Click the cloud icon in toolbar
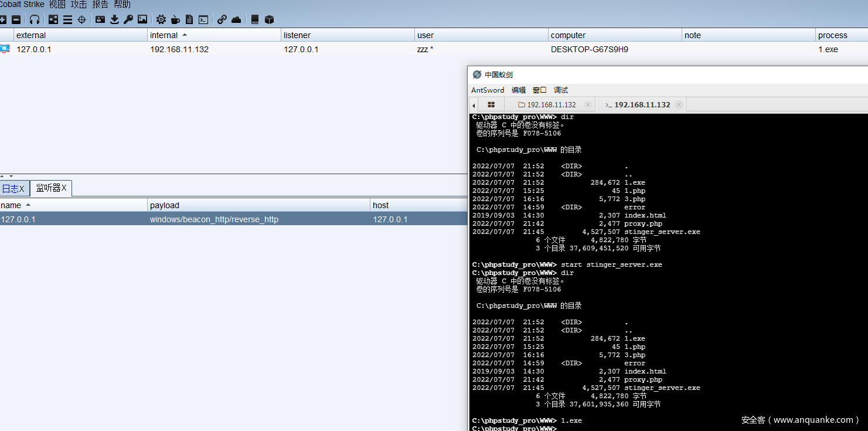Image resolution: width=868 pixels, height=431 pixels. pos(236,19)
